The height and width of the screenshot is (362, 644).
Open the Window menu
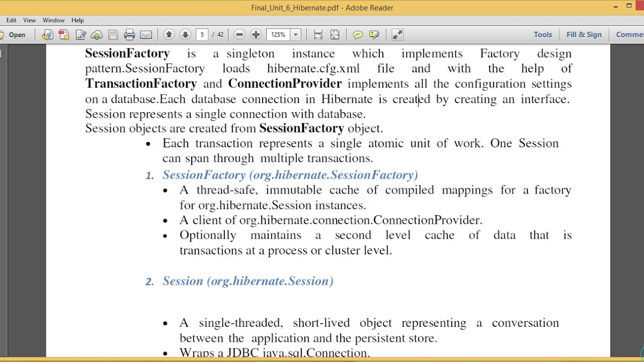(53, 20)
